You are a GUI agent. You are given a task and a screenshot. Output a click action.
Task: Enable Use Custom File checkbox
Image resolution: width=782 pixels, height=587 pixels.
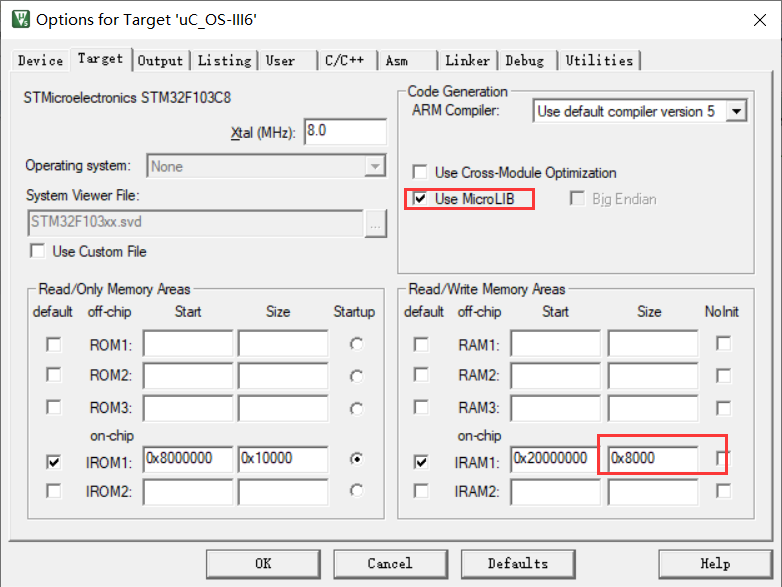click(x=37, y=251)
